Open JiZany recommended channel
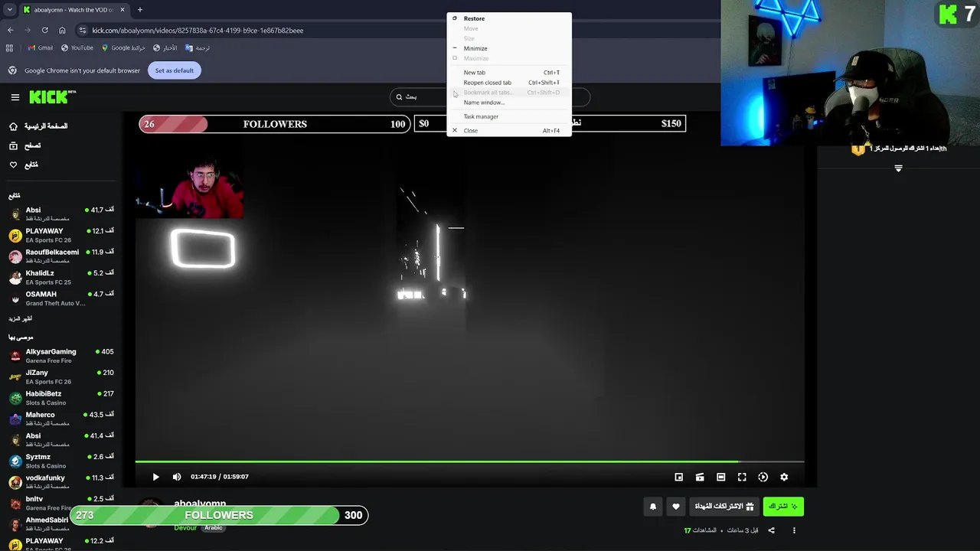This screenshot has height=551, width=980. [61, 377]
